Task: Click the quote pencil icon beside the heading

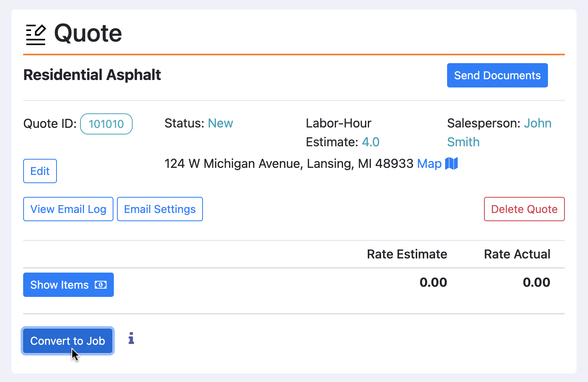Action: 36,35
